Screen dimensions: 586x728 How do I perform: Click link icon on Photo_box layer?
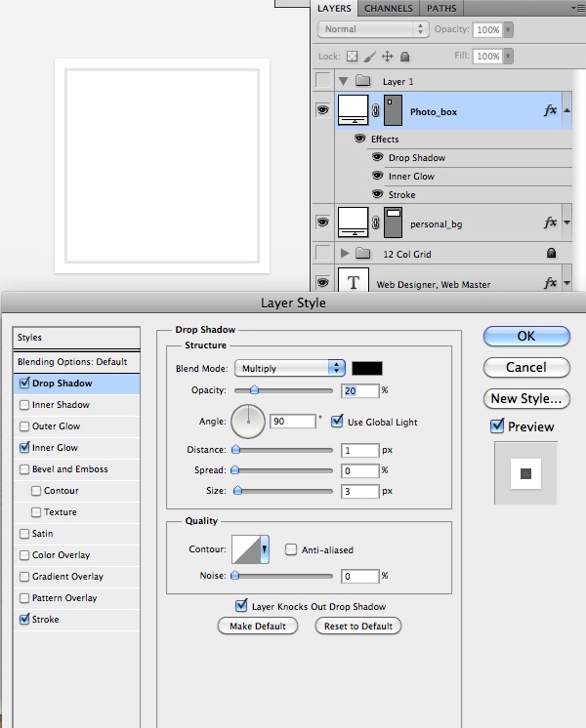pyautogui.click(x=376, y=110)
